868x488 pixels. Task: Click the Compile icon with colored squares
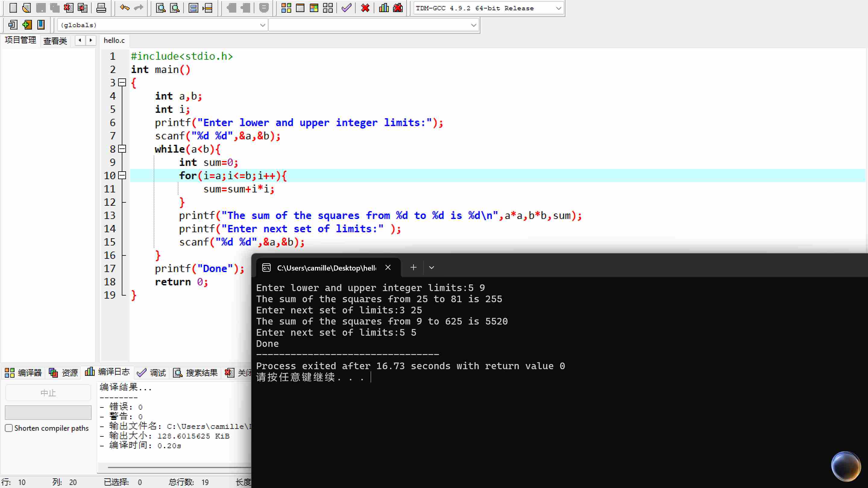[x=286, y=8]
